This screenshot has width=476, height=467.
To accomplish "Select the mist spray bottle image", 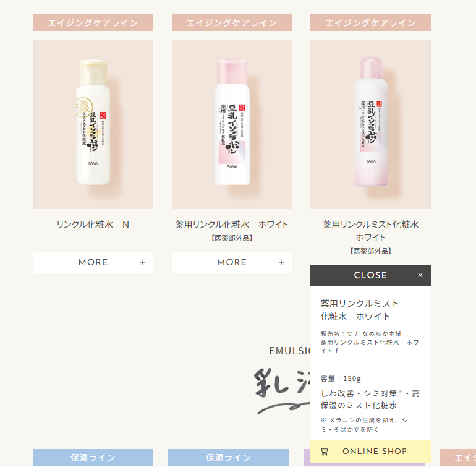I will (x=370, y=124).
